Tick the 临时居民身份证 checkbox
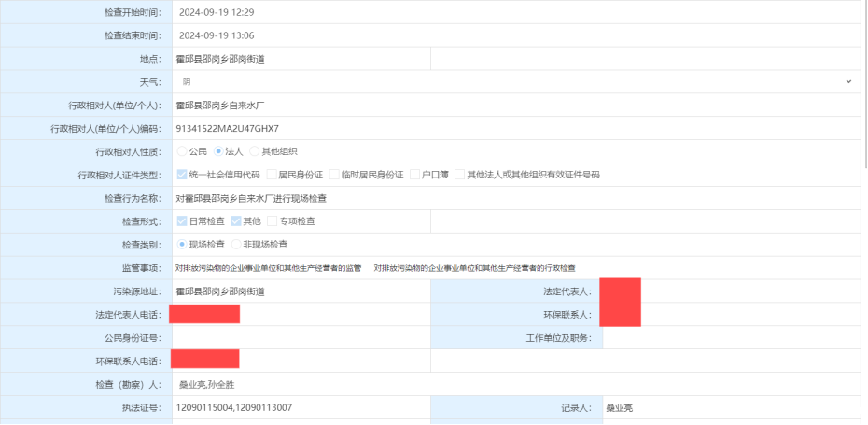 click(x=334, y=175)
